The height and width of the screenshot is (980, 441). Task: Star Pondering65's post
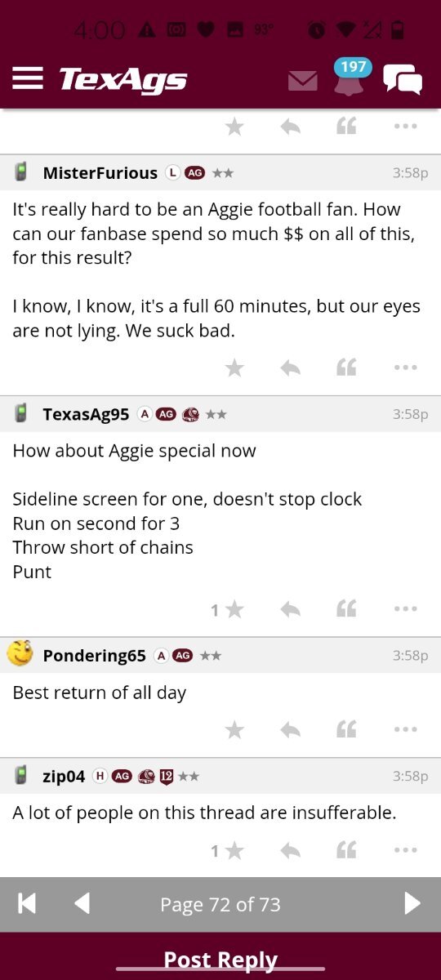[234, 730]
